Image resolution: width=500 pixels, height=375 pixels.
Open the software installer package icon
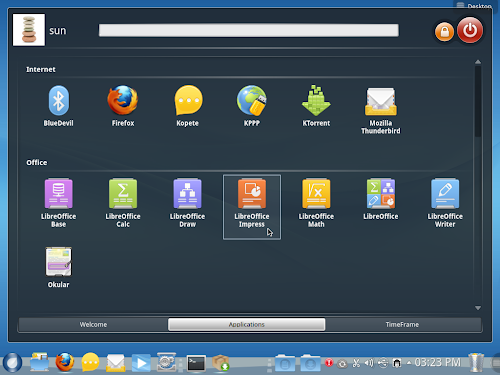click(x=220, y=363)
